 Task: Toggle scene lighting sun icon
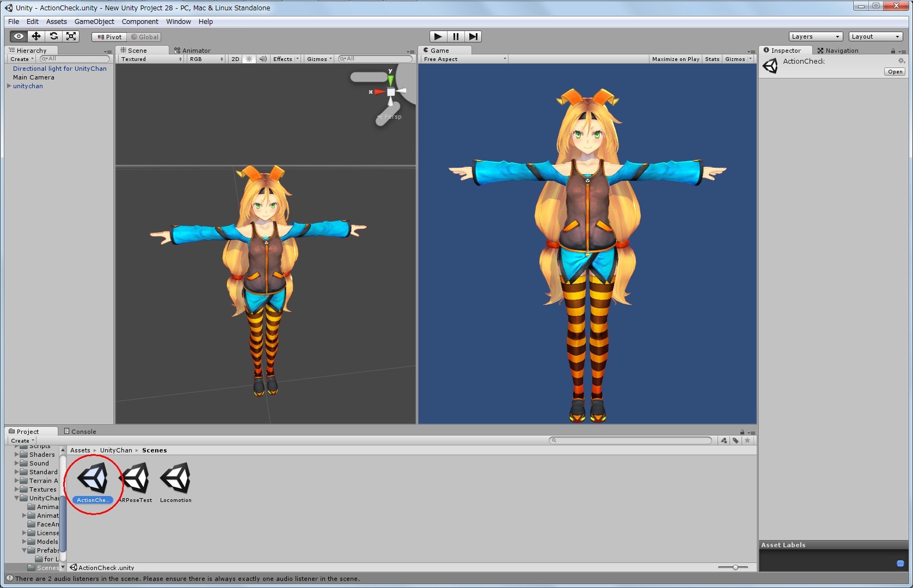click(x=249, y=59)
